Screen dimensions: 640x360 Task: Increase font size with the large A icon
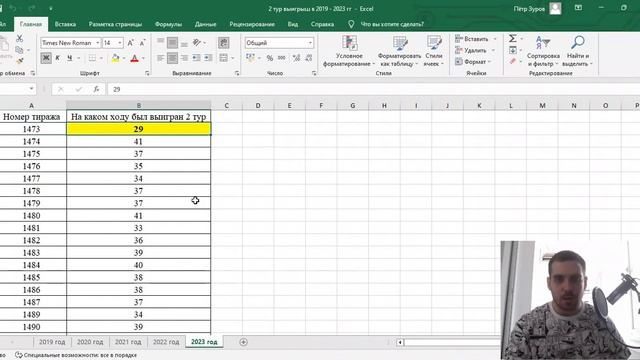tap(131, 43)
